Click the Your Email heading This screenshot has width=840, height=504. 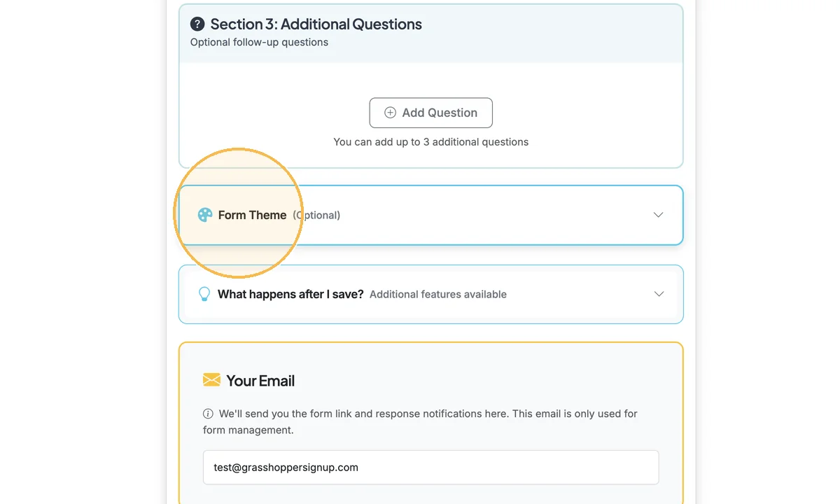click(260, 381)
